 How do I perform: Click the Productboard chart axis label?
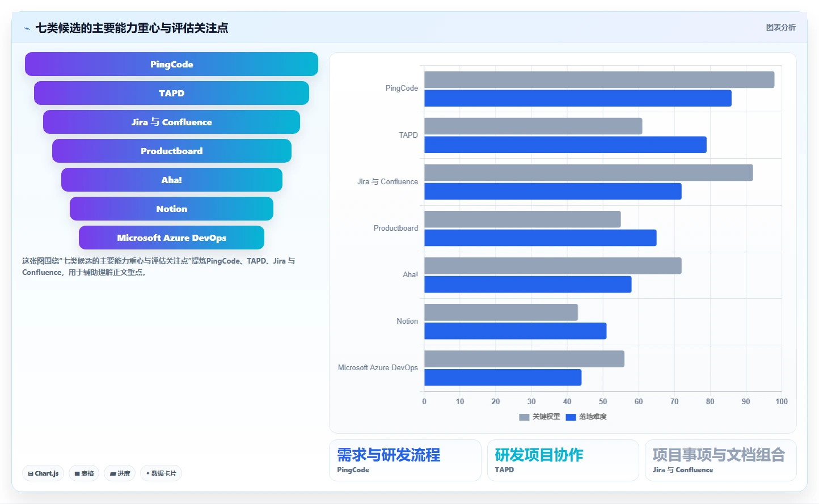396,228
